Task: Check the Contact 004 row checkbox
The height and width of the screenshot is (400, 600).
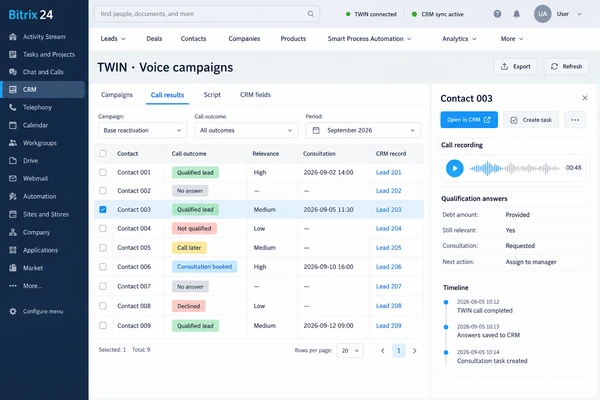Action: pyautogui.click(x=103, y=229)
